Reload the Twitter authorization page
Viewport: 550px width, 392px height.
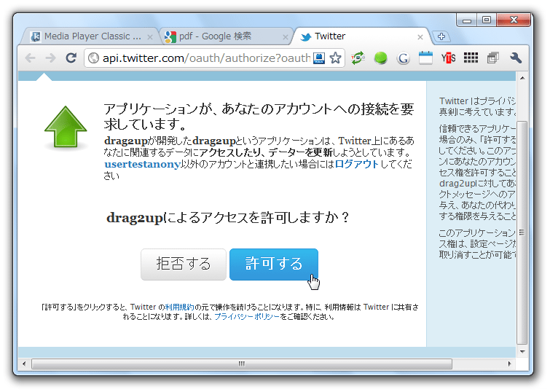click(71, 58)
